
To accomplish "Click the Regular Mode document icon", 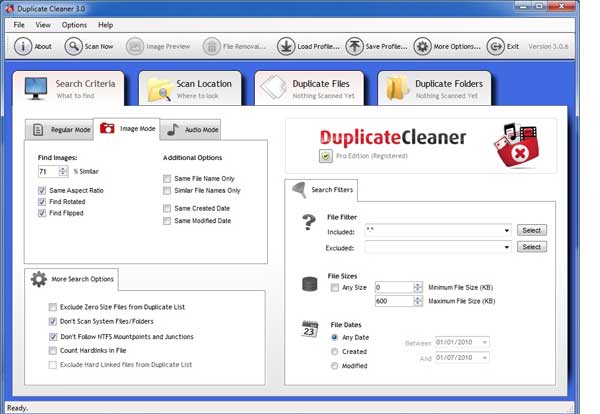I will coord(38,130).
